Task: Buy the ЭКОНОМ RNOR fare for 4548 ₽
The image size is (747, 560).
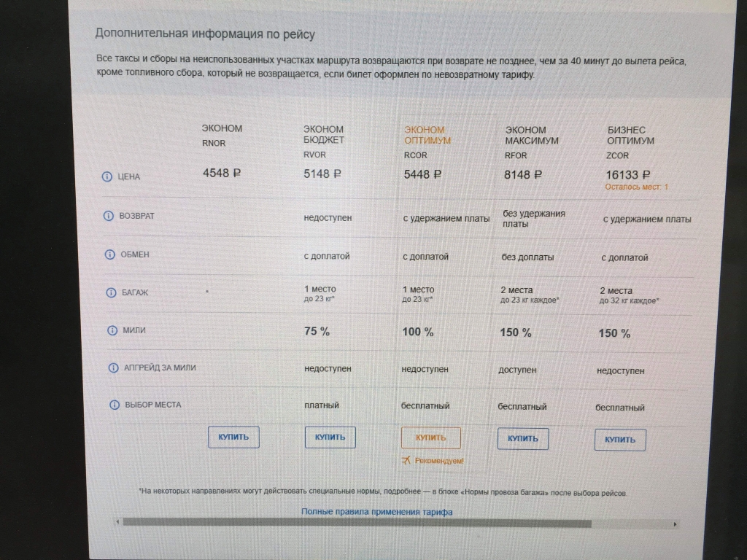Action: pos(233,437)
